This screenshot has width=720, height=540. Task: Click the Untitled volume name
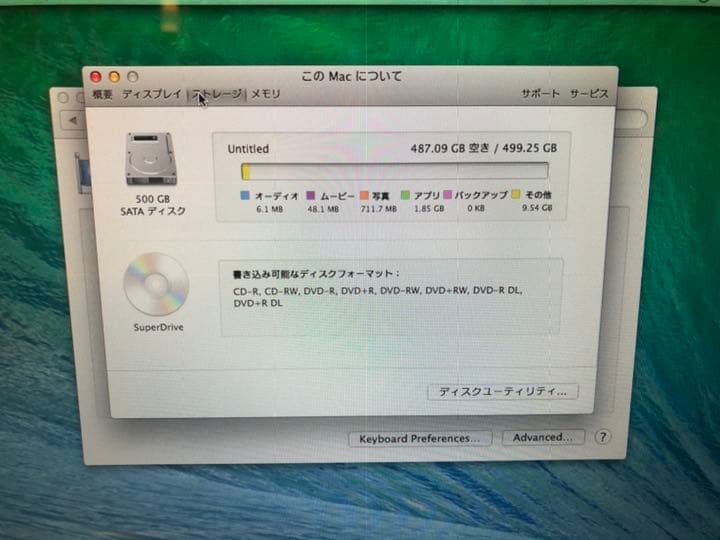pos(248,149)
